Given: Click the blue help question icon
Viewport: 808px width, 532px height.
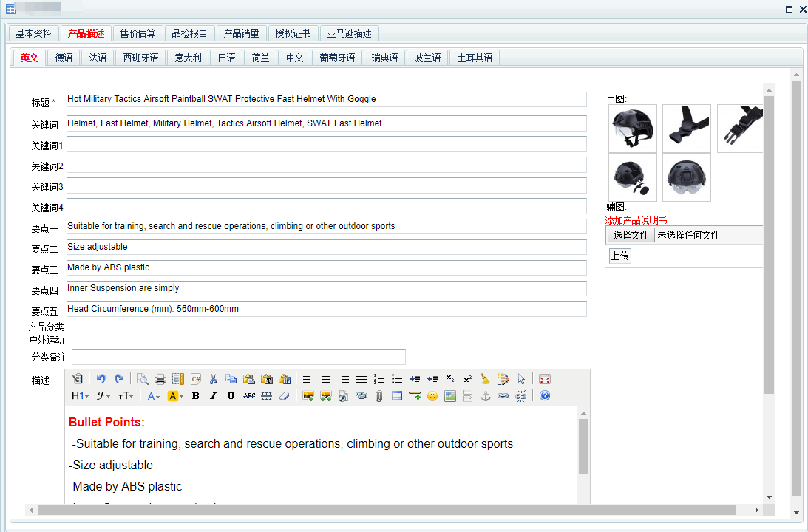Looking at the screenshot, I should pyautogui.click(x=545, y=395).
